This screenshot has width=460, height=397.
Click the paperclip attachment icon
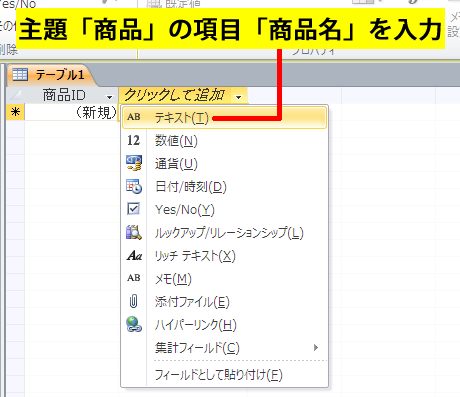tap(133, 301)
